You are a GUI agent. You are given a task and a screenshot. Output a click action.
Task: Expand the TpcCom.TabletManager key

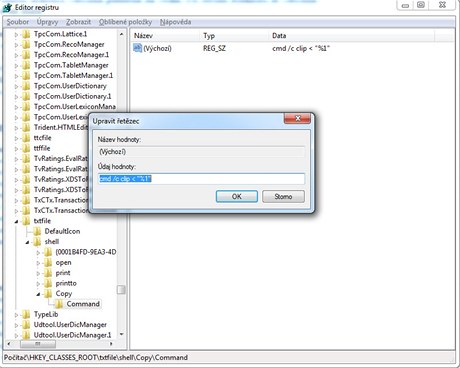coord(16,65)
